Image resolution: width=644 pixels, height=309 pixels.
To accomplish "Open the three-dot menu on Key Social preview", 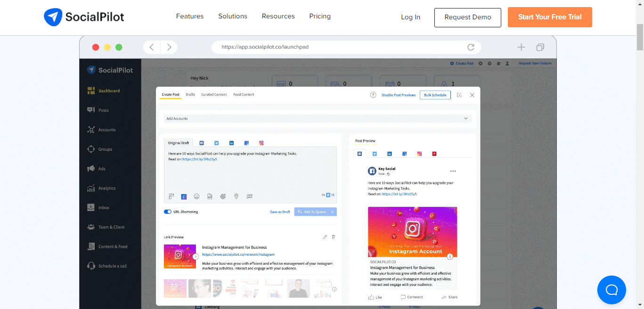I will coord(453,171).
